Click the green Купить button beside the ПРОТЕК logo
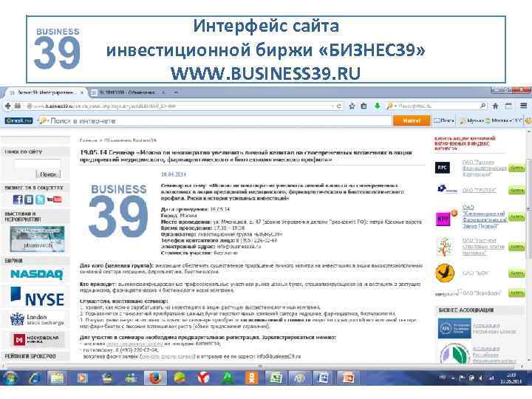The height and width of the screenshot is (399, 532). pyautogui.click(x=516, y=191)
